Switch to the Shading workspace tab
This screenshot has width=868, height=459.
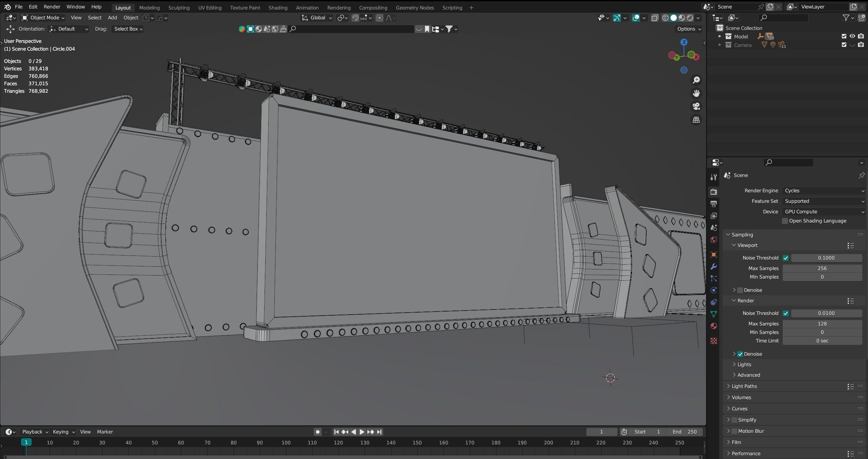[277, 7]
